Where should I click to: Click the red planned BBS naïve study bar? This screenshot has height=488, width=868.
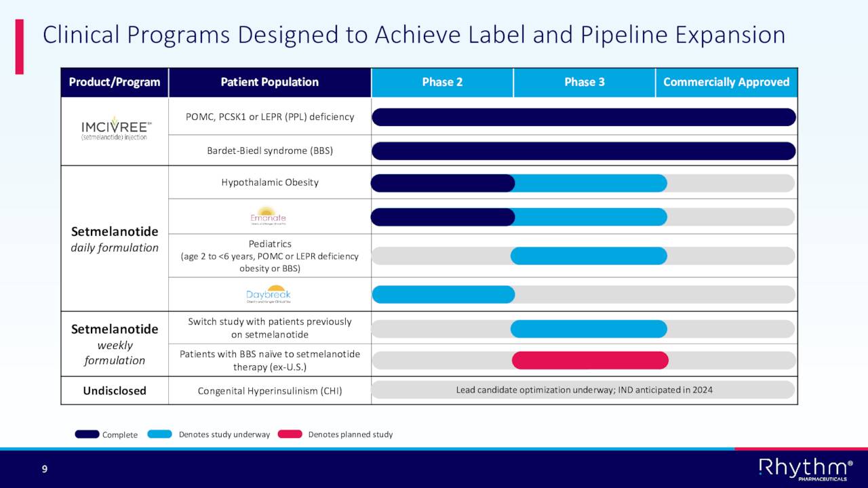click(590, 361)
